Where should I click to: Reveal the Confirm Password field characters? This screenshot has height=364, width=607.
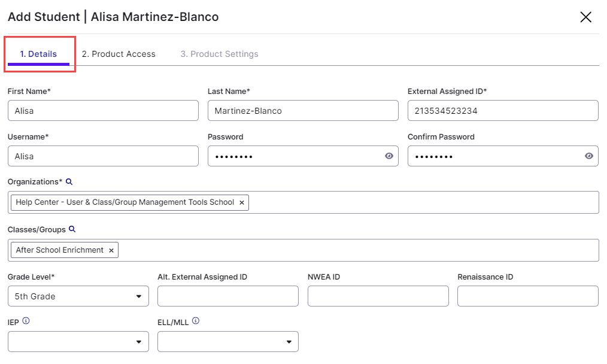click(589, 156)
